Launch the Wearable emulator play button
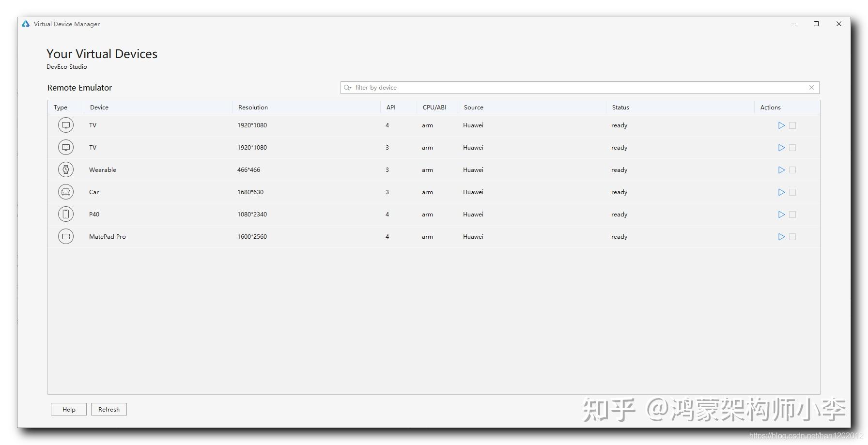Viewport: 868px width, 445px height. click(781, 170)
